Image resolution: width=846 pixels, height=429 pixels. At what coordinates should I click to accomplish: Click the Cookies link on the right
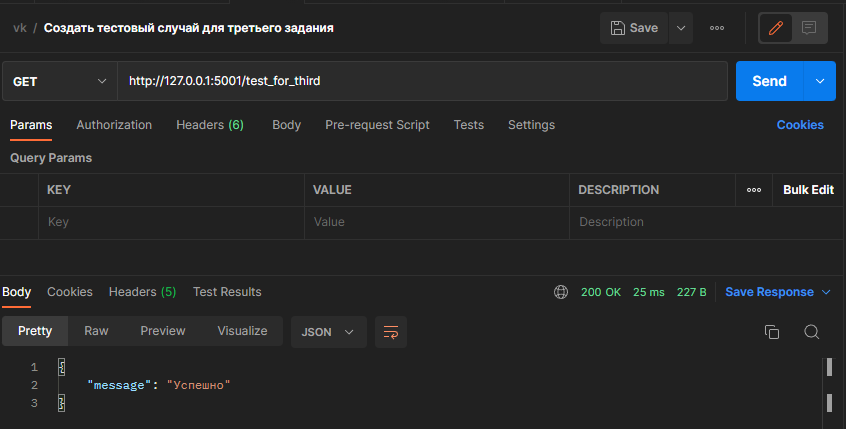tap(800, 125)
